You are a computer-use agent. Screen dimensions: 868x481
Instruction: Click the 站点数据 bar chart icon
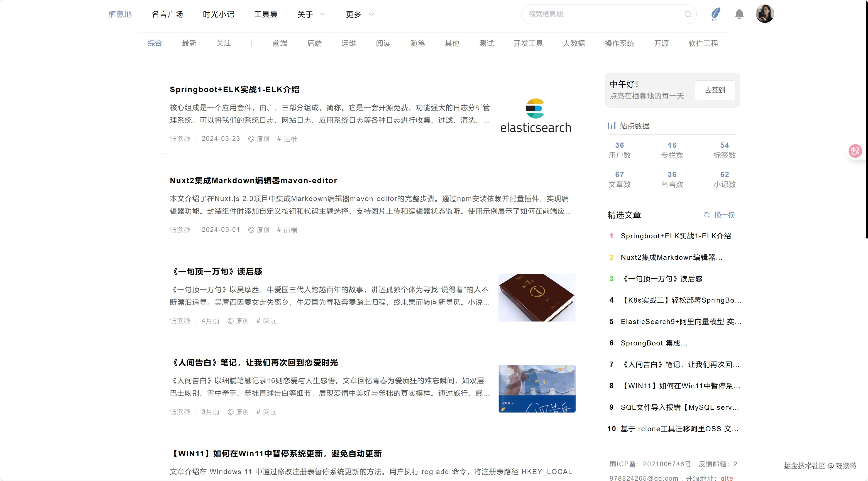pos(611,126)
